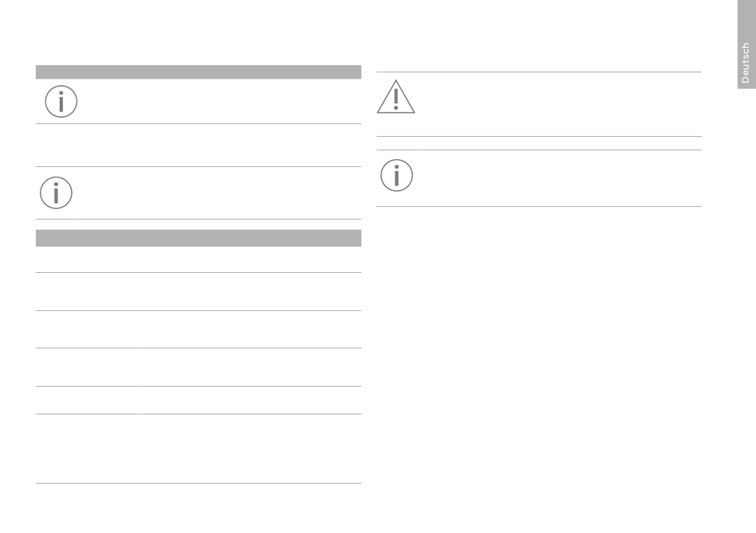Image resolution: width=756 pixels, height=533 pixels.
Task: Click the info icon just above the second gray bar
Action: (56, 193)
